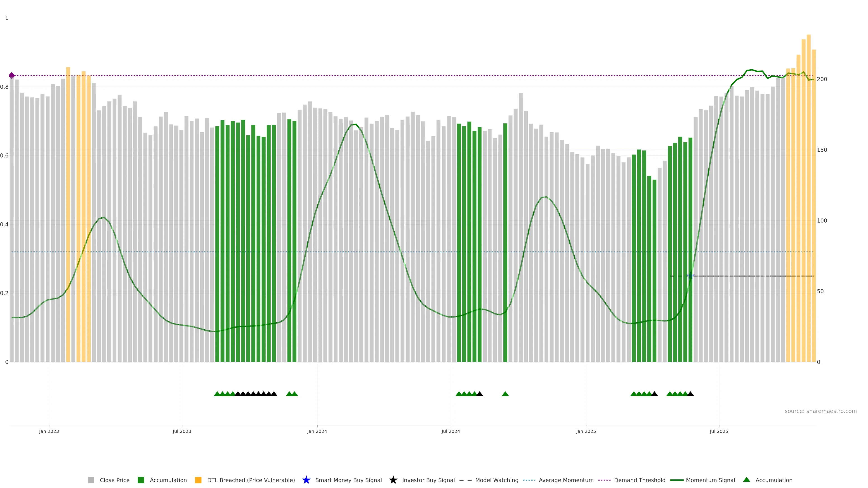Click the Jan 2024 x-axis label
Screen dimensions: 868x488
[x=317, y=431]
